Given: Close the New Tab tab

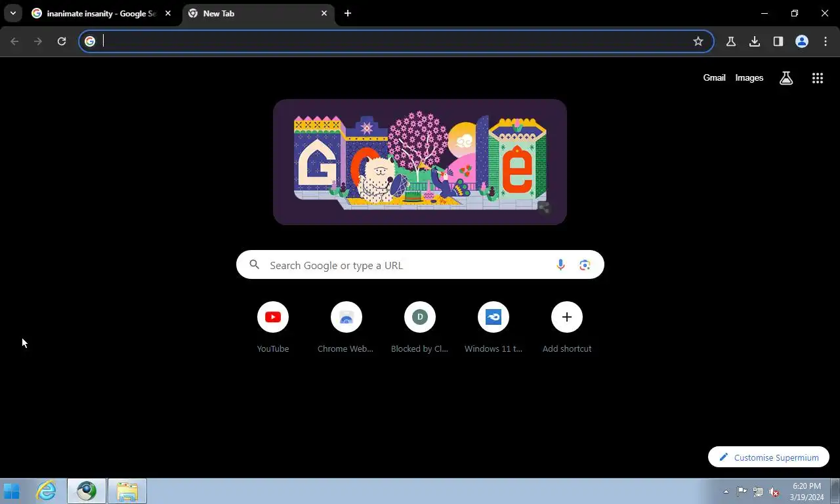Looking at the screenshot, I should (324, 13).
